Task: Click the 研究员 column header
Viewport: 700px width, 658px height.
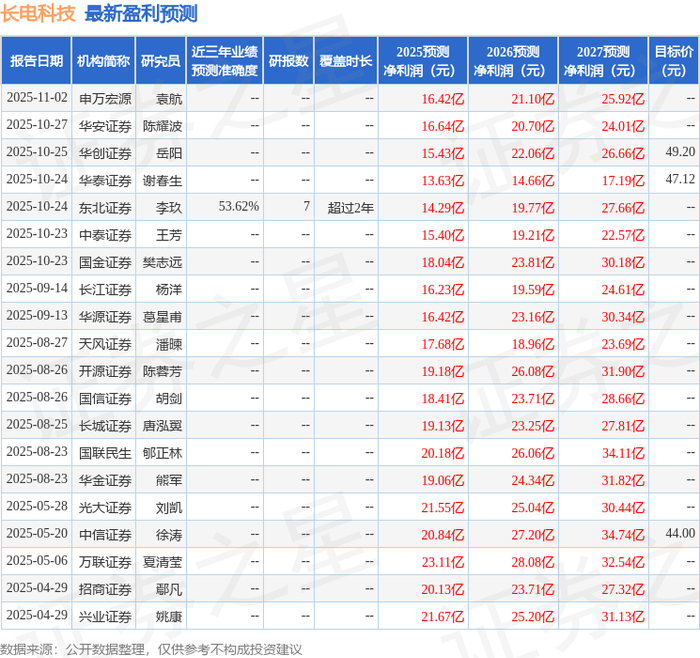Action: click(160, 61)
